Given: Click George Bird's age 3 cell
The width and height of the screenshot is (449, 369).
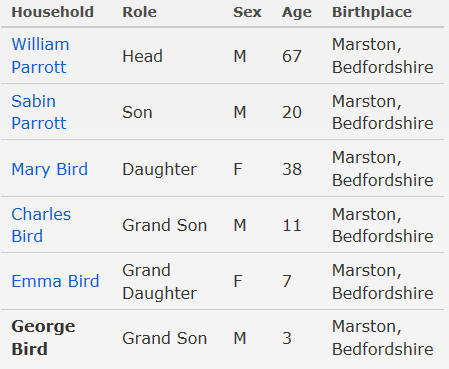Looking at the screenshot, I should coord(287,338).
